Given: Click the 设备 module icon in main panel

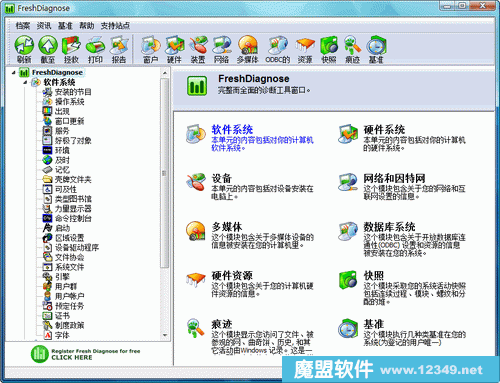Looking at the screenshot, I should [196, 182].
